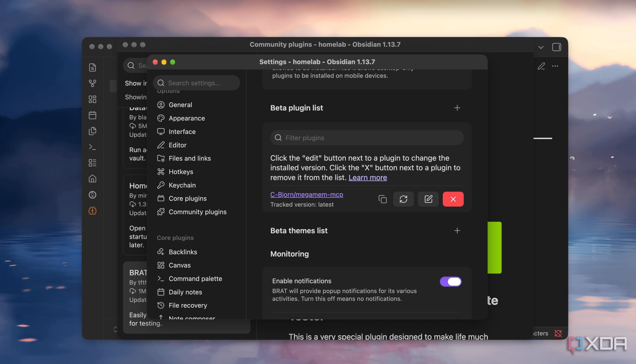The width and height of the screenshot is (636, 364).
Task: Click the Filter plugins search field
Action: tap(367, 138)
